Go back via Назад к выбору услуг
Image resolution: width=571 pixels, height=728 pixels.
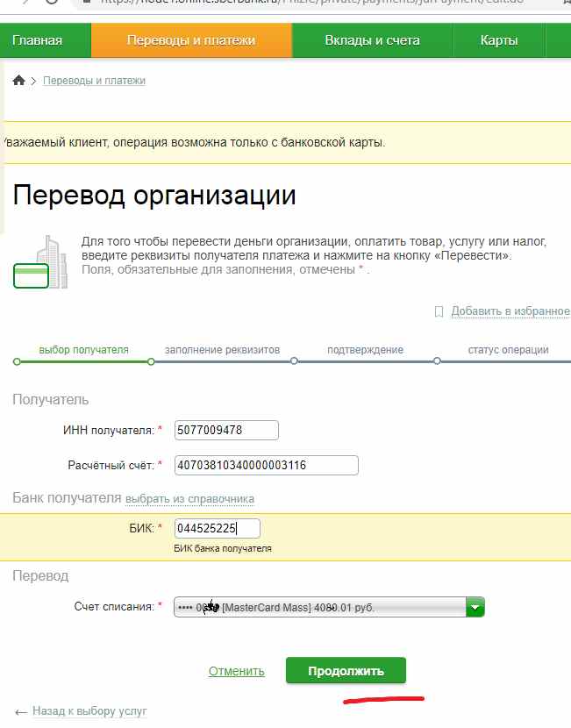[89, 710]
